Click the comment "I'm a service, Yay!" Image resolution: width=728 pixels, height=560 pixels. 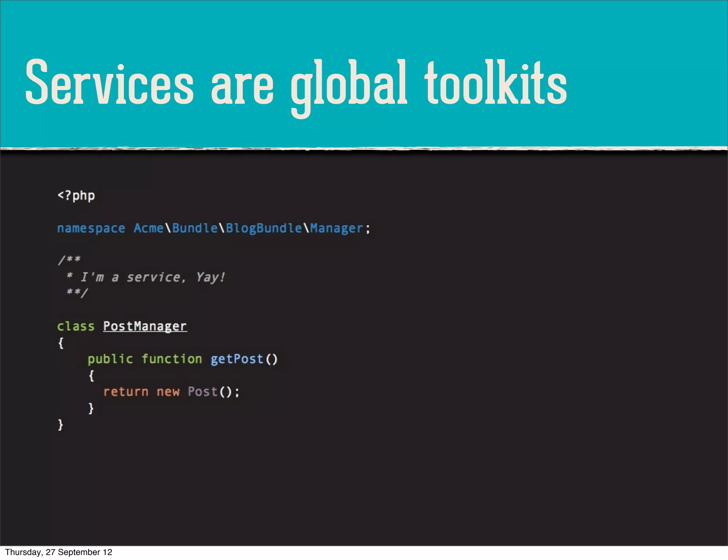tap(153, 277)
